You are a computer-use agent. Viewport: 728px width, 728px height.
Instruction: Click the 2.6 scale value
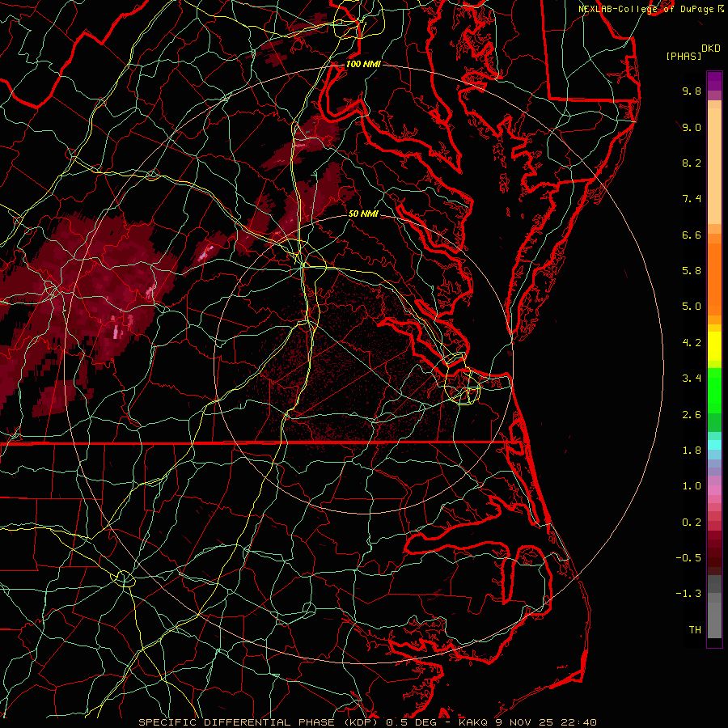(x=692, y=415)
